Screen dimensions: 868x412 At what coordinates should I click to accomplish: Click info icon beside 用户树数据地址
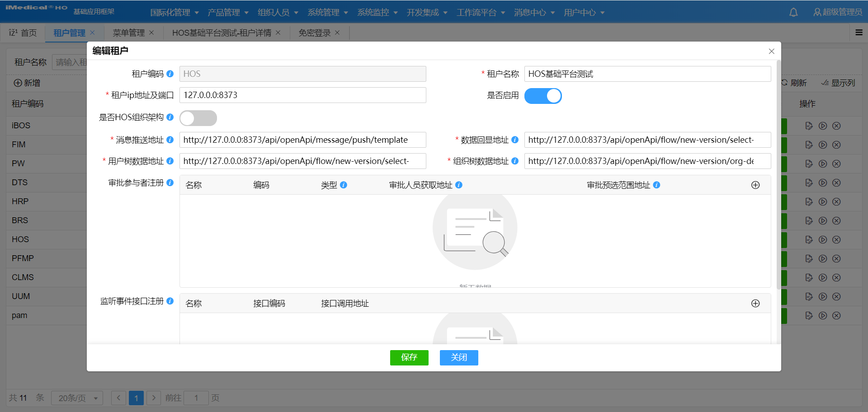pos(170,161)
